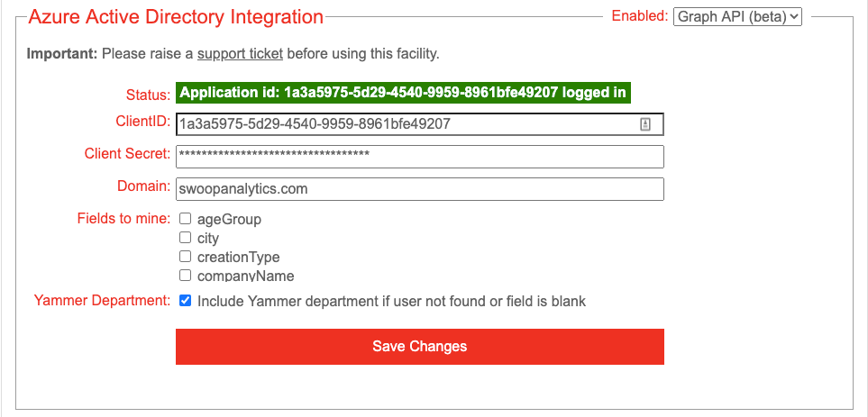868x417 pixels.
Task: Check the ageGroup checkbox
Action: click(186, 219)
